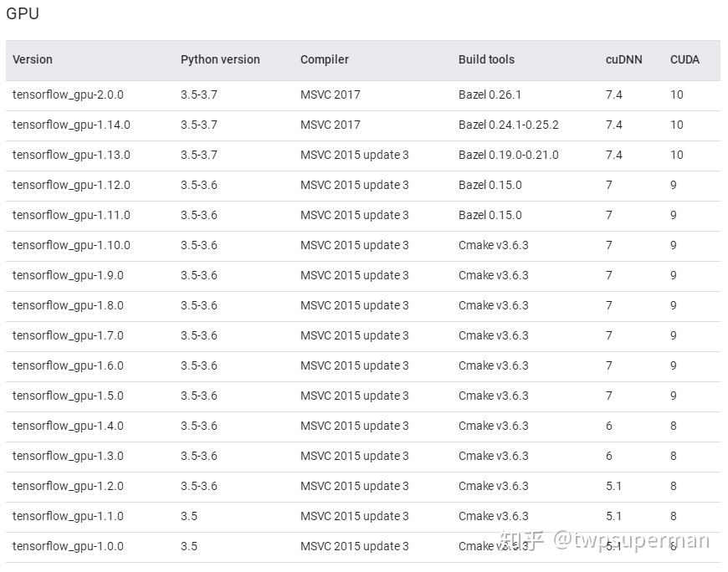This screenshot has height=572, width=728.
Task: Click cuDNN 7.4 in tensorflow_gpu-2.0.0 row
Action: tap(614, 94)
